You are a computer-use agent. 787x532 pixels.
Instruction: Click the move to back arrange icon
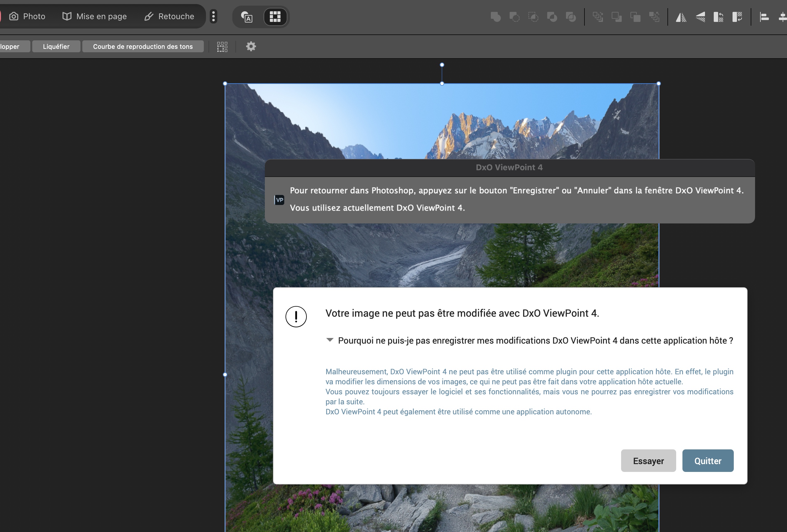pyautogui.click(x=598, y=17)
